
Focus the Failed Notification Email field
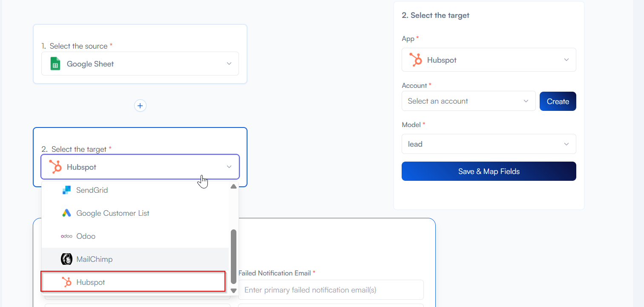pos(331,290)
